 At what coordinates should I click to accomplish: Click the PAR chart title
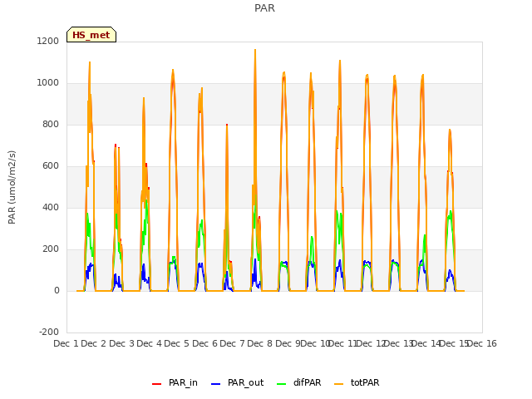264,8
